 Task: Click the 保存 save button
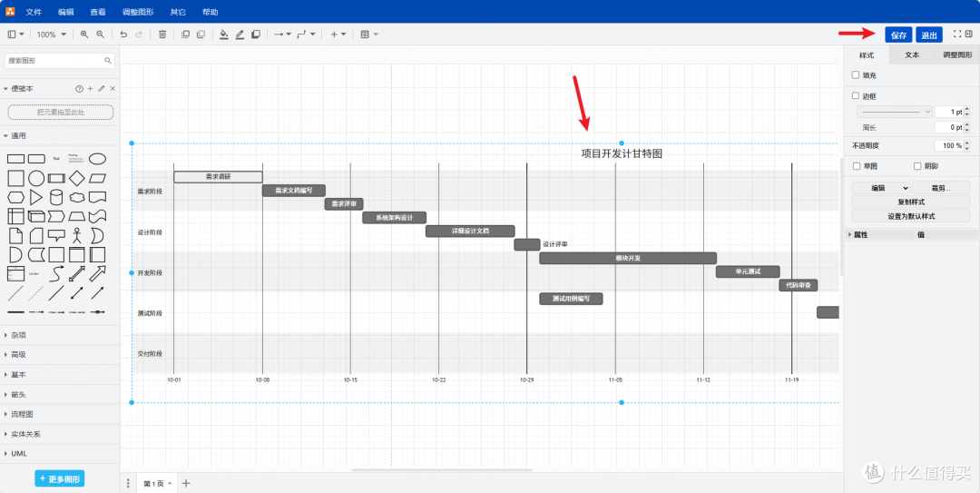coord(898,35)
